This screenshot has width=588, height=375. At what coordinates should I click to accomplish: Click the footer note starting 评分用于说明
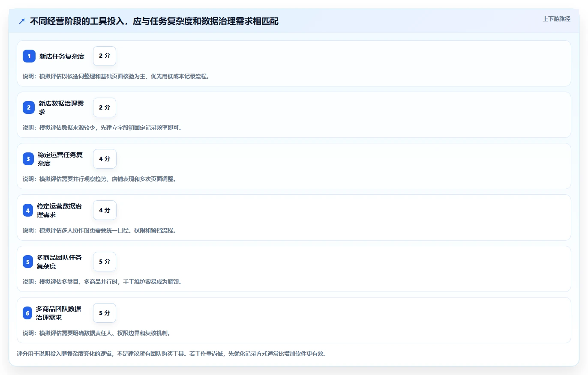click(171, 354)
